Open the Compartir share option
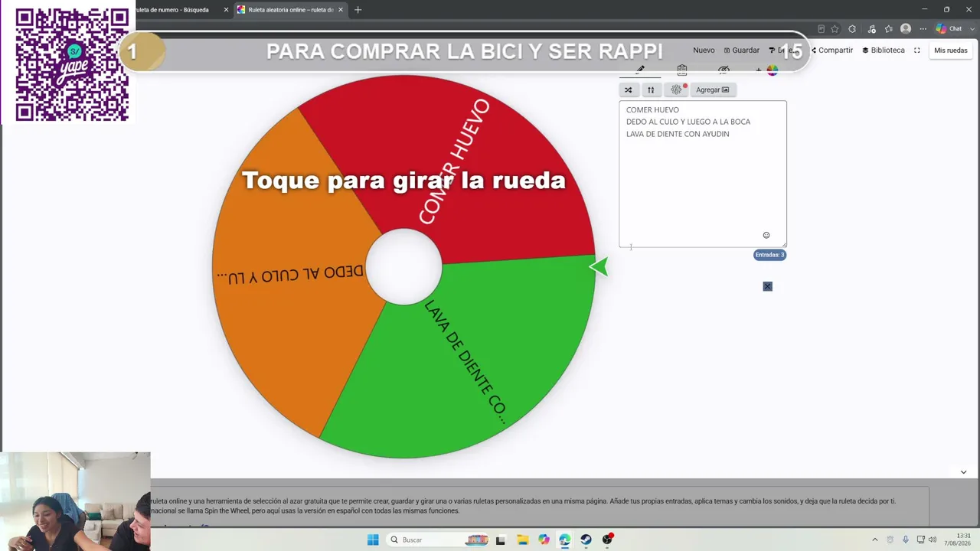The height and width of the screenshot is (551, 980). (831, 51)
